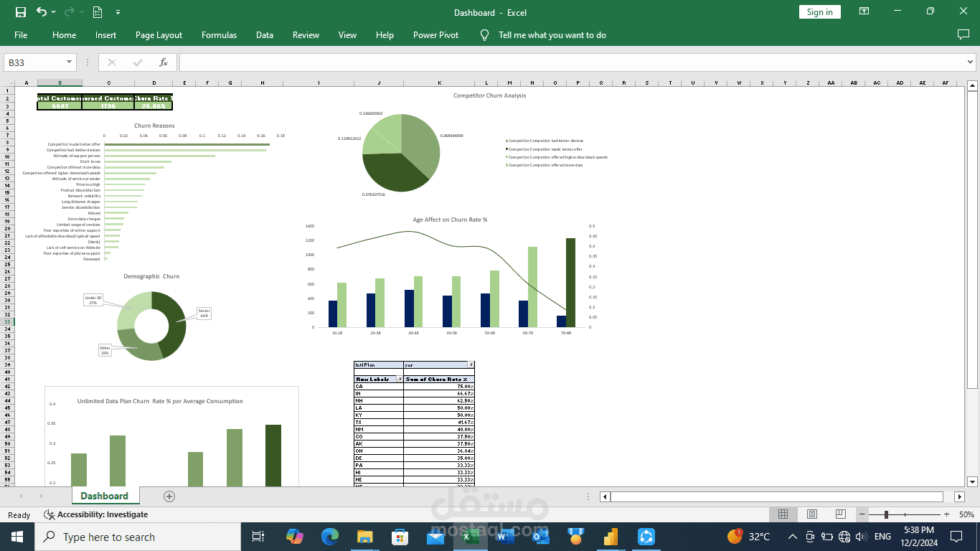Click the CA row label in pivot table
Viewport: 980px width, 551px height.
pyautogui.click(x=379, y=386)
